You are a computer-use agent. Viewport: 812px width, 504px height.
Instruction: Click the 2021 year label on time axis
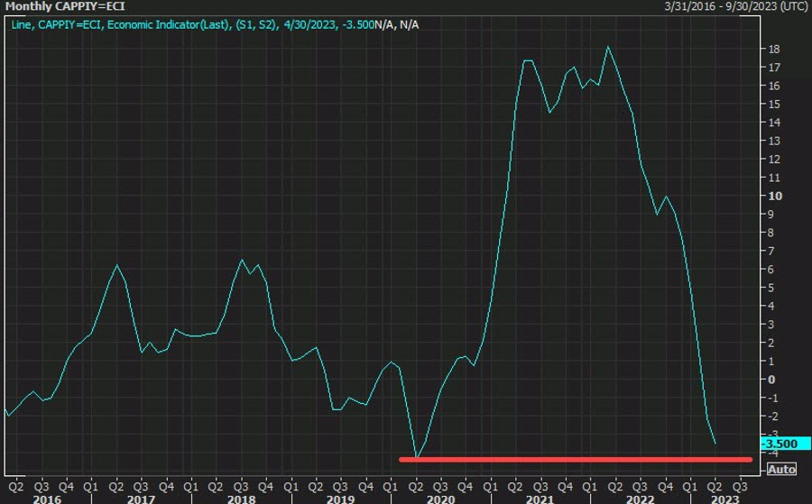pyautogui.click(x=539, y=498)
